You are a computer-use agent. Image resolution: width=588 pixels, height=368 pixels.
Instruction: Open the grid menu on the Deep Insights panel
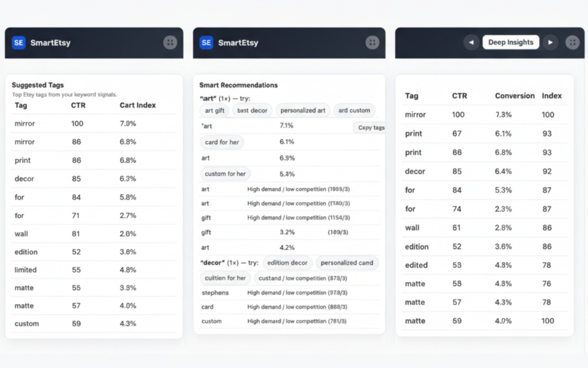(572, 42)
